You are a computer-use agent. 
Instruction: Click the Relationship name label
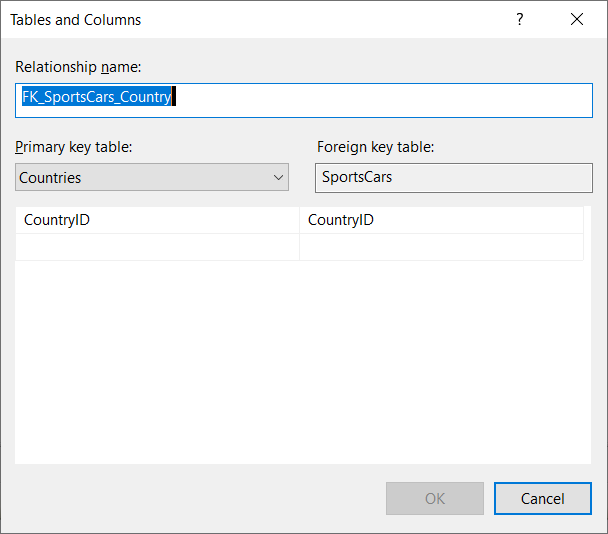[x=78, y=67]
